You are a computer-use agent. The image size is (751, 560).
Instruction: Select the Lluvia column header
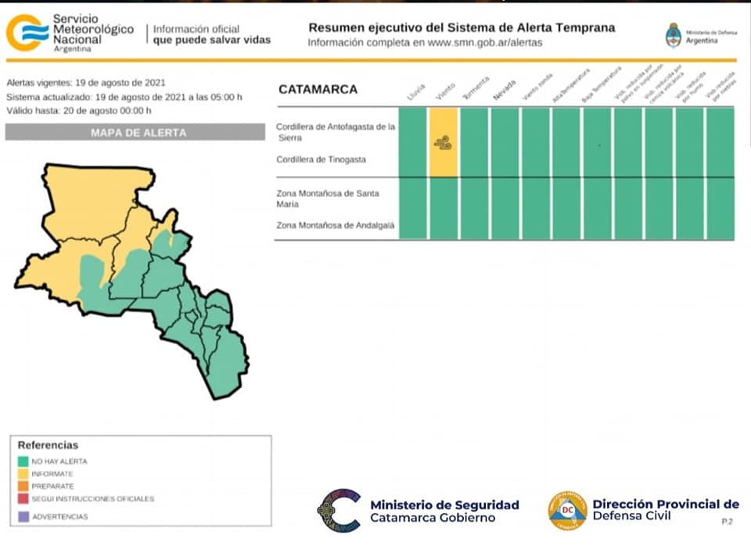coord(415,92)
